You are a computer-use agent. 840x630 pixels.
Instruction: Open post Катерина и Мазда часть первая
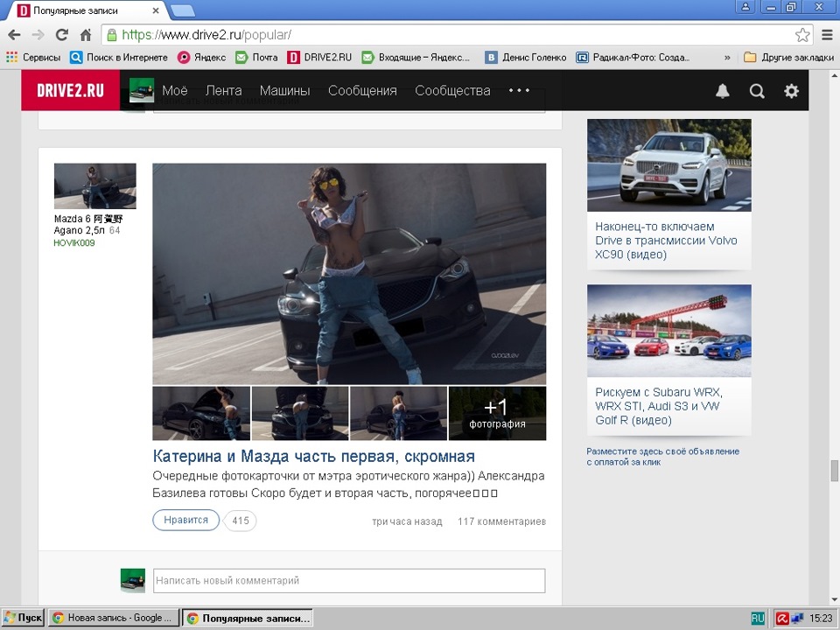[x=314, y=456]
